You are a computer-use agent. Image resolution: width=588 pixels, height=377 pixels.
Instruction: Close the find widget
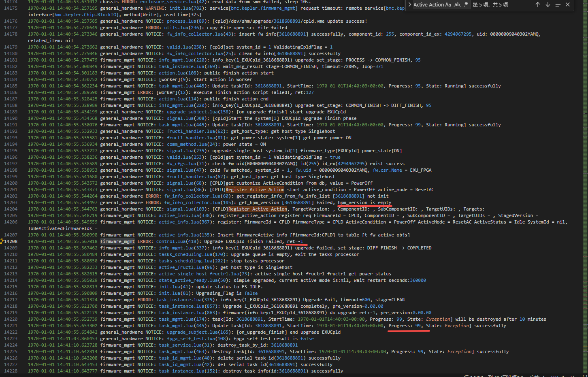click(x=568, y=4)
